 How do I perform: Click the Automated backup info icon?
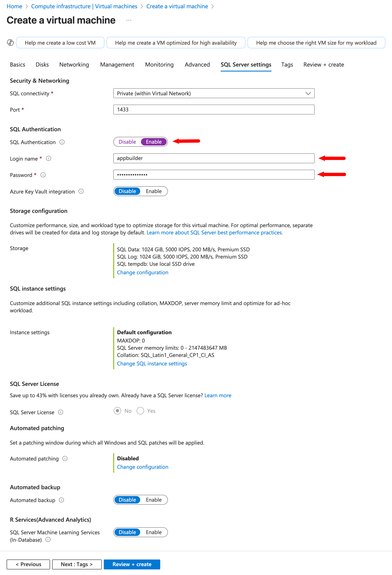click(x=61, y=500)
